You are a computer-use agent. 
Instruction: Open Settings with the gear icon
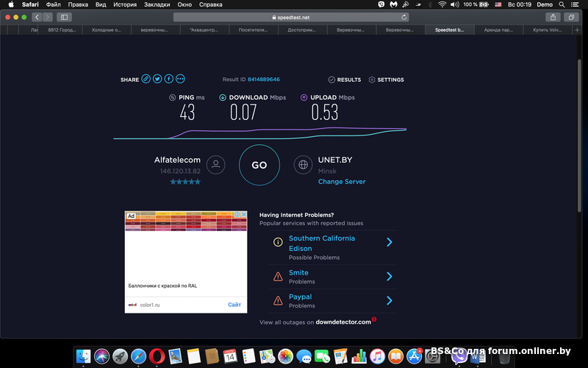[x=372, y=79]
